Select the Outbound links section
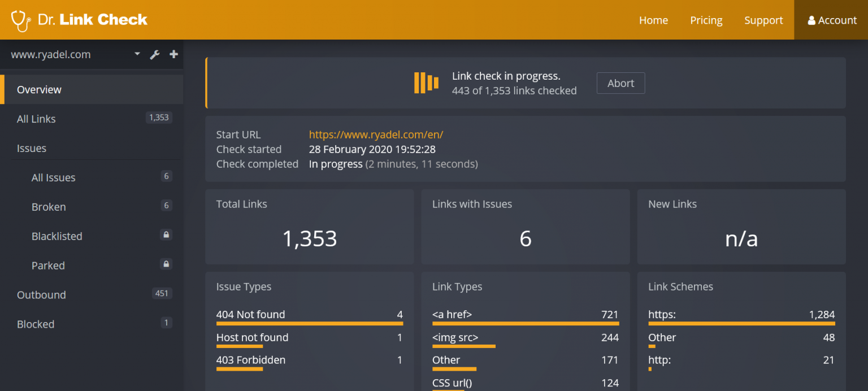 pos(41,294)
